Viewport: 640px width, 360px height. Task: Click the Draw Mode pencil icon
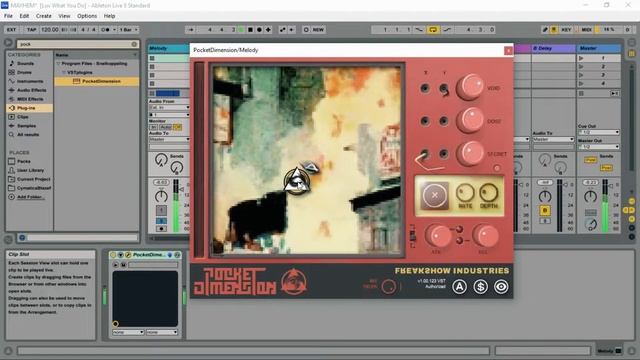point(544,30)
